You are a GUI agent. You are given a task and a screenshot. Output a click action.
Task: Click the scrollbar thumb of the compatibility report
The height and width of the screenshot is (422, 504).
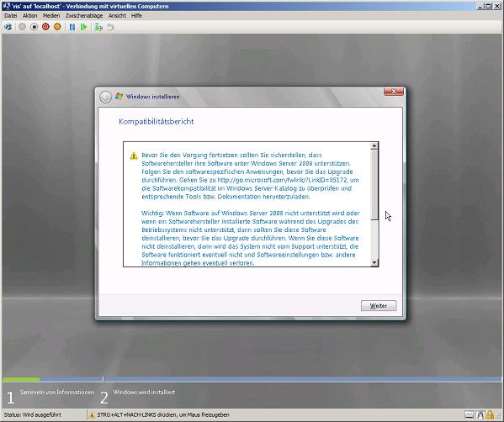pos(374,185)
